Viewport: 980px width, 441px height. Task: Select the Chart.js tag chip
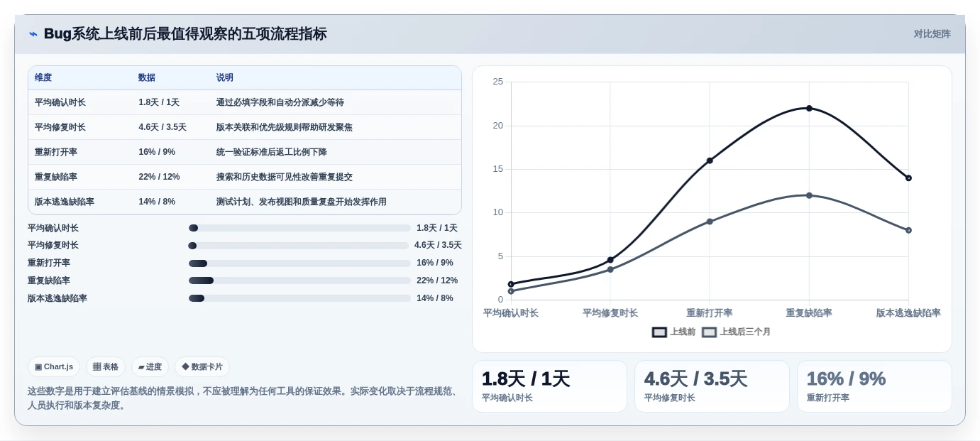tap(54, 367)
